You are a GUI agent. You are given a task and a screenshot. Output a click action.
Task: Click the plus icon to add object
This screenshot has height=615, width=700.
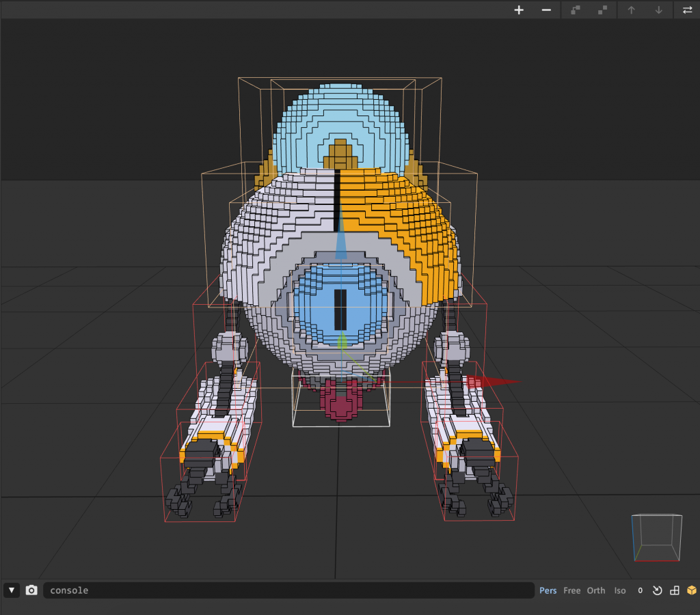(x=519, y=10)
